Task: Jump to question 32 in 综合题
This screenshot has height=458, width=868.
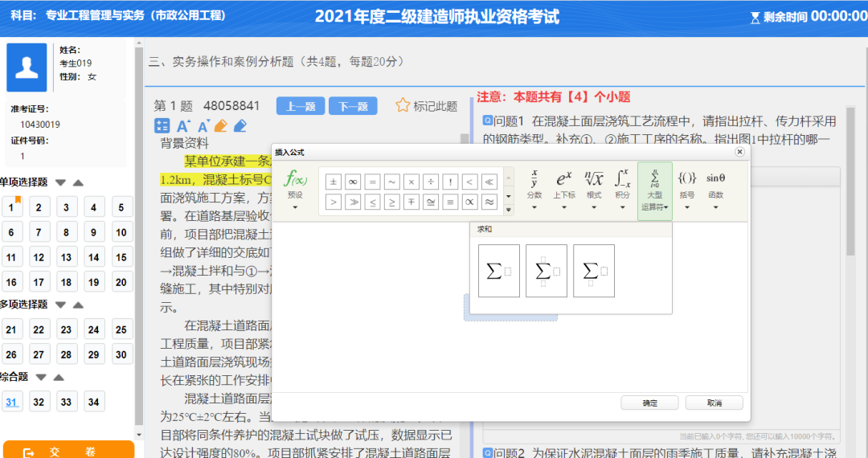Action: pos(39,403)
